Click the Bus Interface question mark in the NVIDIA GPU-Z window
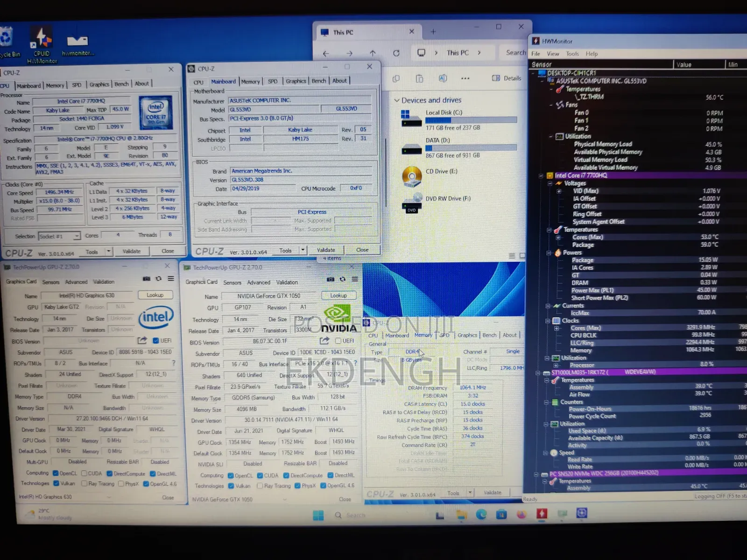747x560 pixels. click(355, 363)
